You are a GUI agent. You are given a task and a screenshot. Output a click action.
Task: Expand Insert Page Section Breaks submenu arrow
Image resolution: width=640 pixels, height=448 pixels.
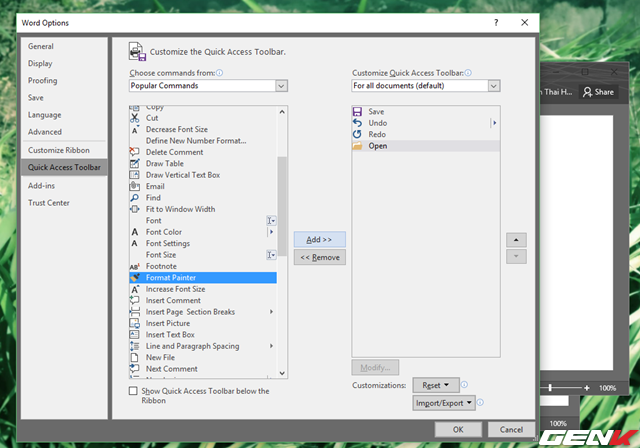pos(271,312)
